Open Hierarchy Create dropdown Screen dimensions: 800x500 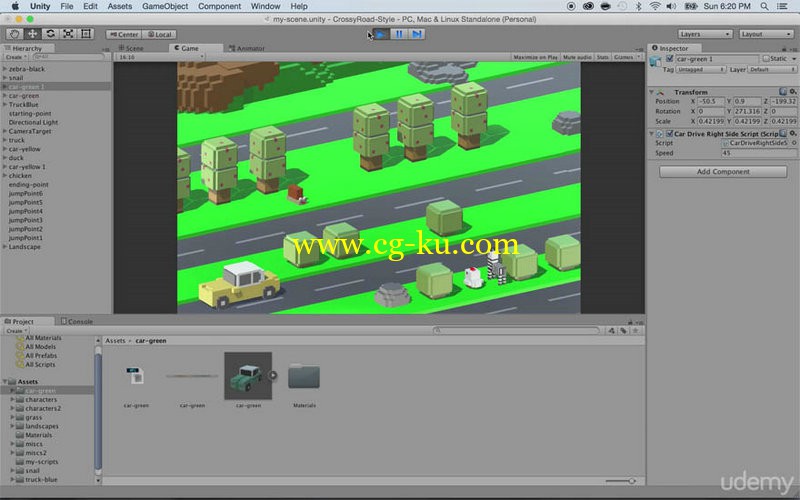(x=16, y=57)
